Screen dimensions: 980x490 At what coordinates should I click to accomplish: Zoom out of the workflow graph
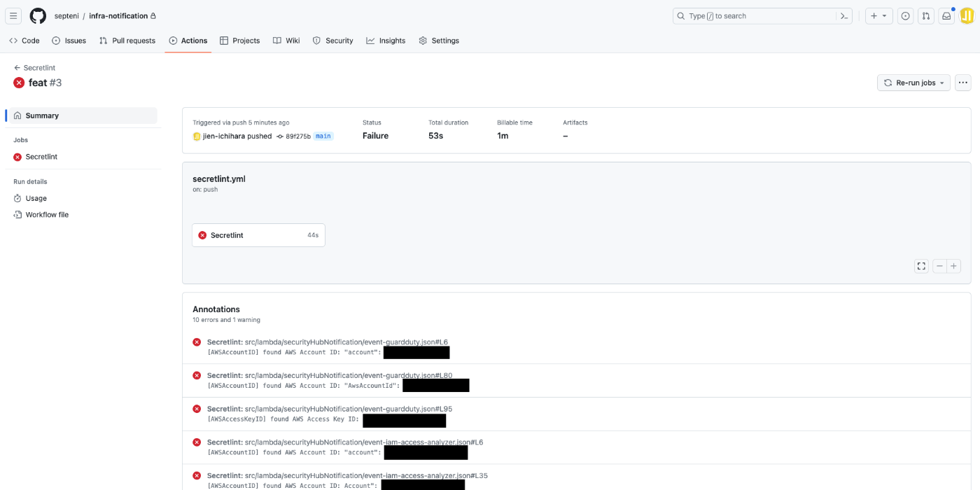point(939,266)
